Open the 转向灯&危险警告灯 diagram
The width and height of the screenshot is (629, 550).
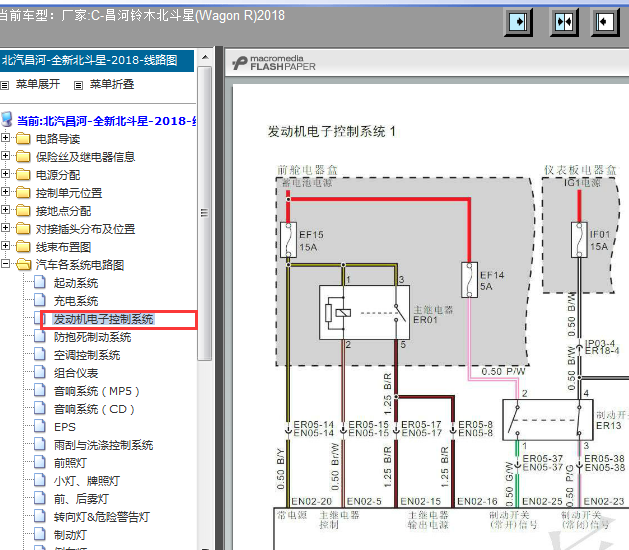pyautogui.click(x=102, y=517)
